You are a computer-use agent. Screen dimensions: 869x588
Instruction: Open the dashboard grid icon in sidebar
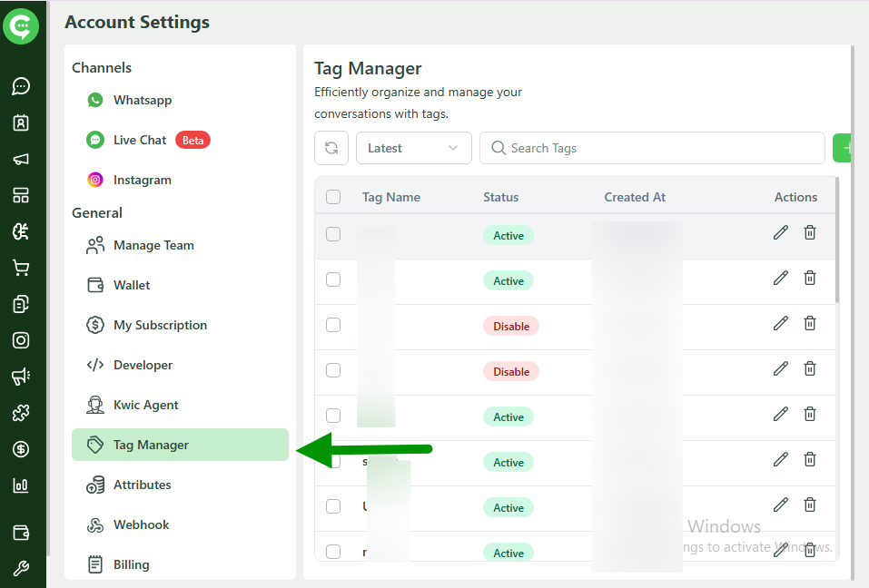pyautogui.click(x=23, y=195)
